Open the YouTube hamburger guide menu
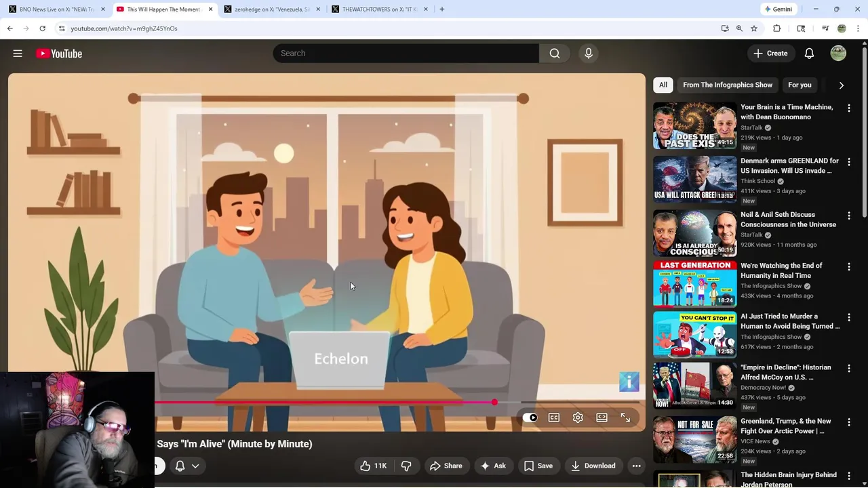The image size is (868, 488). point(18,54)
